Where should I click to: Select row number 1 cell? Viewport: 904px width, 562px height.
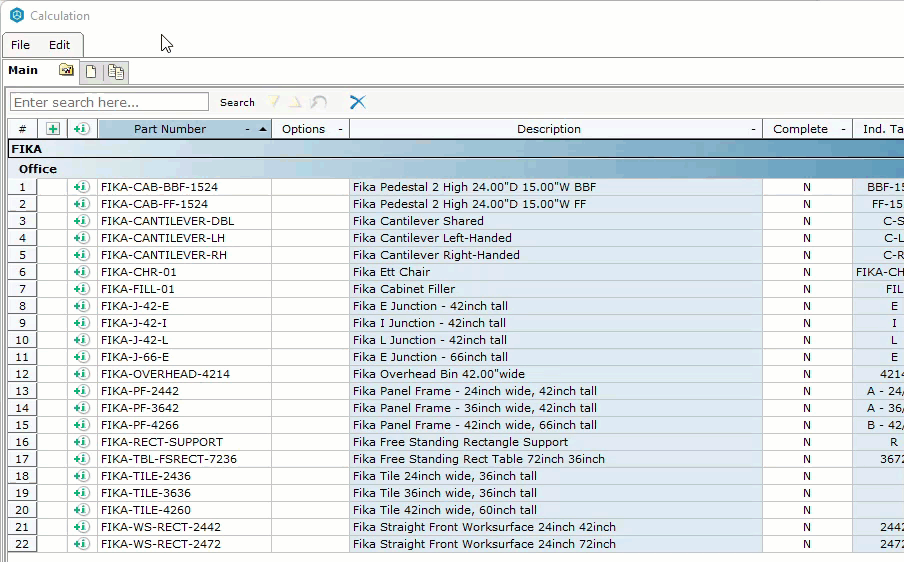tap(22, 187)
